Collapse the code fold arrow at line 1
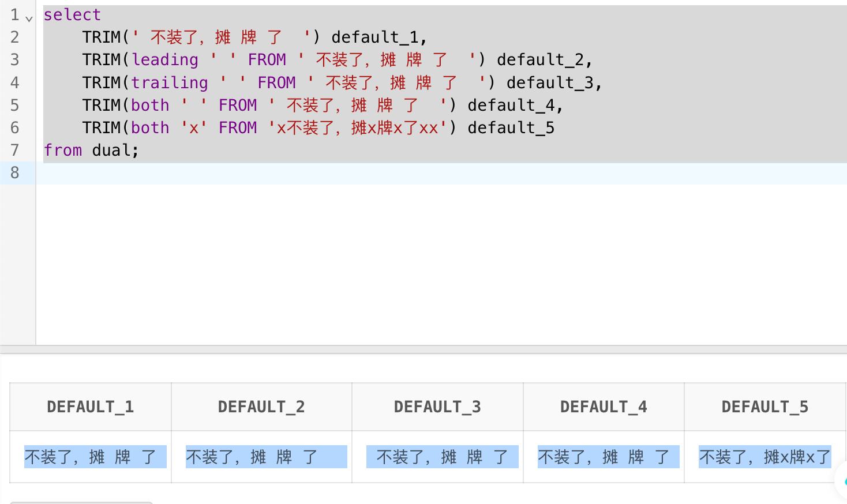Screen dimensions: 847x504 pyautogui.click(x=29, y=18)
